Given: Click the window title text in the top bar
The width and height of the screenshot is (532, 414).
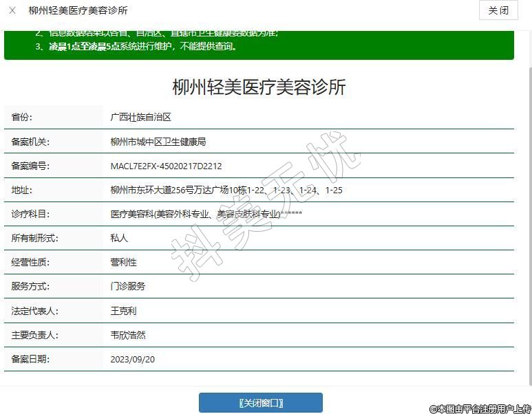Looking at the screenshot, I should click(x=78, y=10).
